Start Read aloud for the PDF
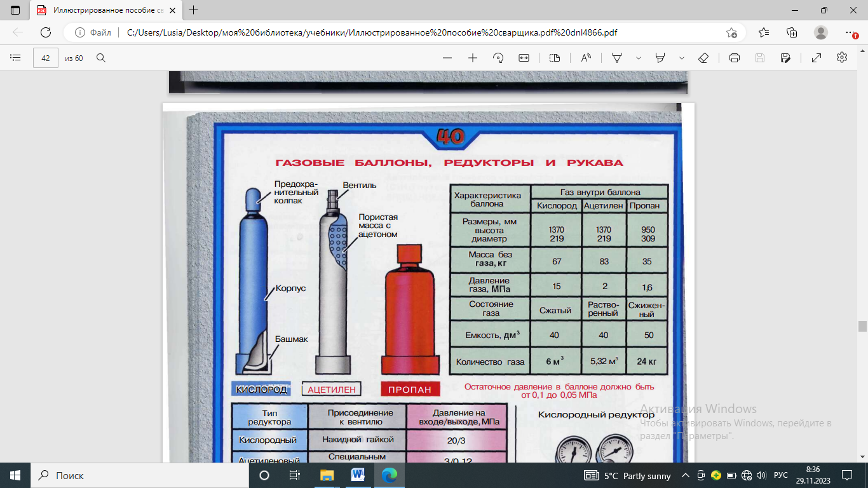 pyautogui.click(x=586, y=58)
